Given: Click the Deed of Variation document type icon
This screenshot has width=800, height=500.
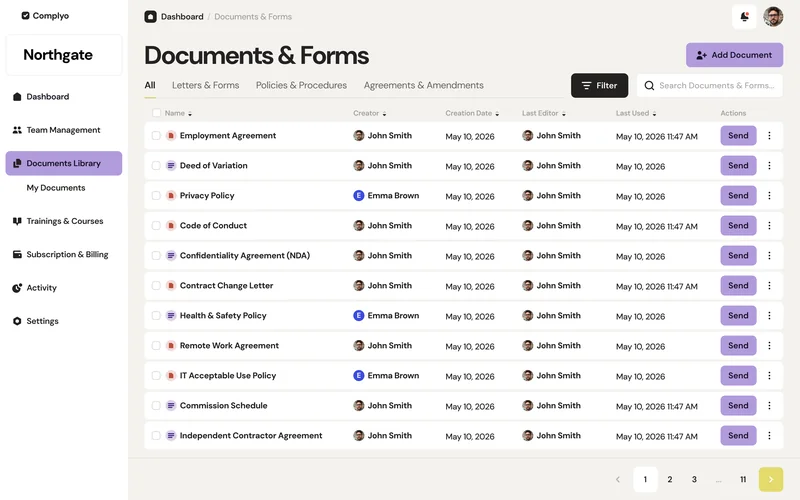Looking at the screenshot, I should pyautogui.click(x=171, y=166).
